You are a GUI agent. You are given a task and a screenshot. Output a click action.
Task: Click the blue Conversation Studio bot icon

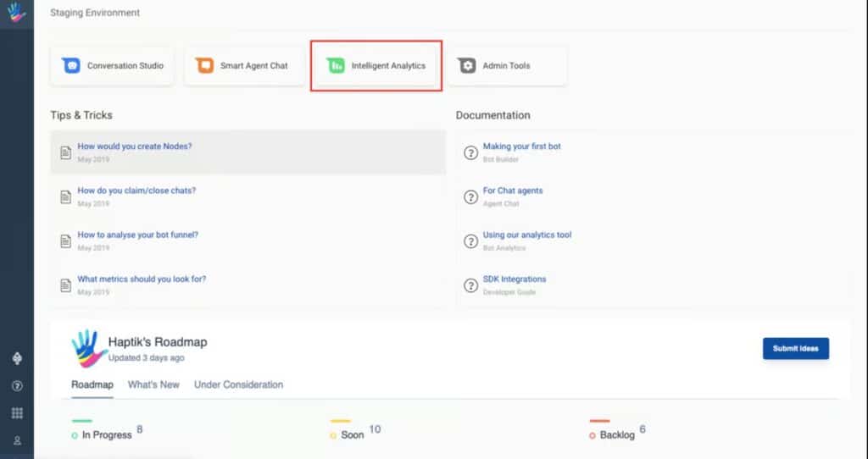tap(71, 65)
